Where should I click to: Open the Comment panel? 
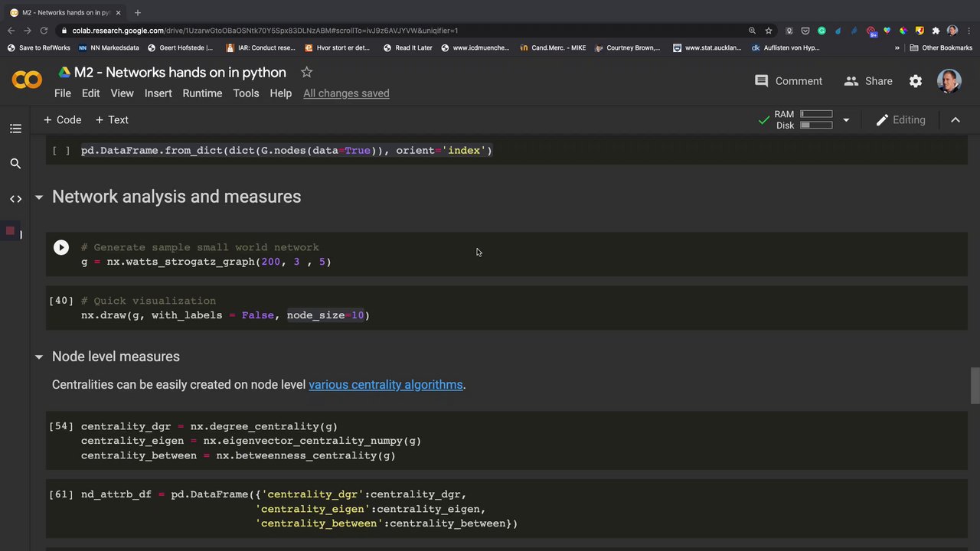tap(788, 81)
